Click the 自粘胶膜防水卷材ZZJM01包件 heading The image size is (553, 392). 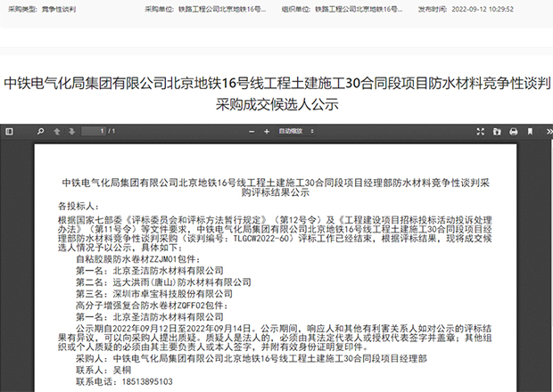click(138, 259)
